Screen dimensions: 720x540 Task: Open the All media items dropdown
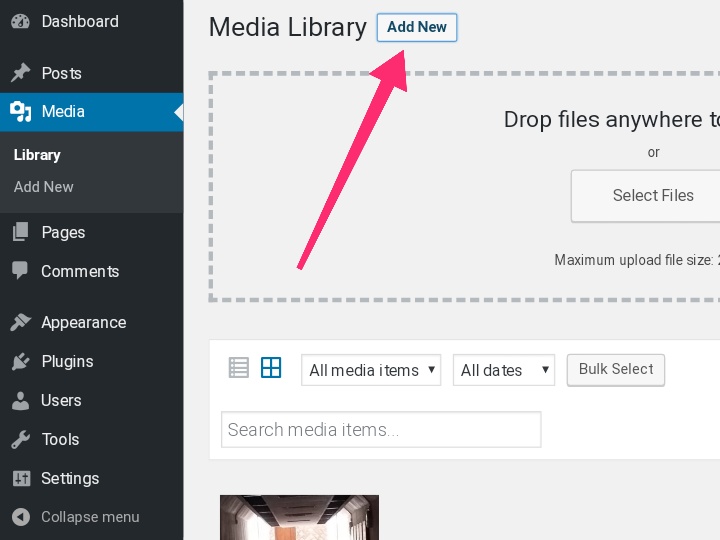(371, 370)
